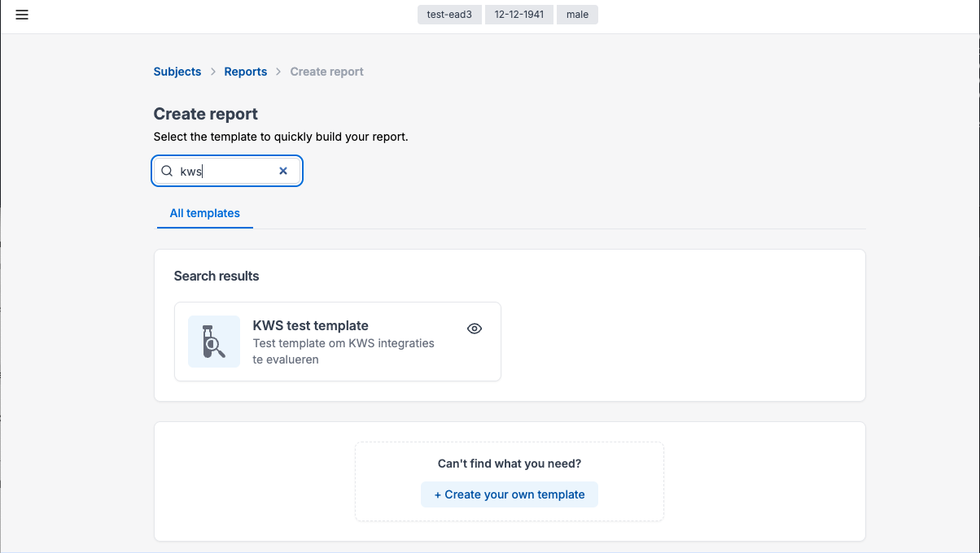
Task: Clear the kws search text
Action: click(283, 171)
